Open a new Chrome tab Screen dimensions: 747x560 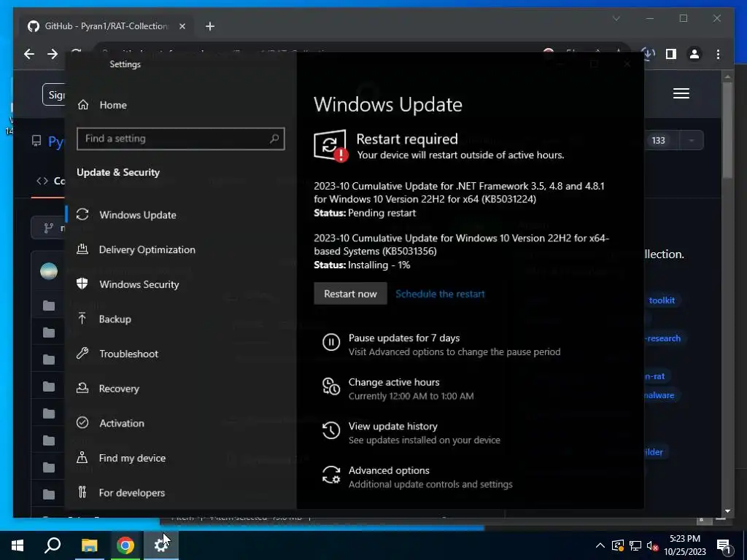[x=210, y=26]
